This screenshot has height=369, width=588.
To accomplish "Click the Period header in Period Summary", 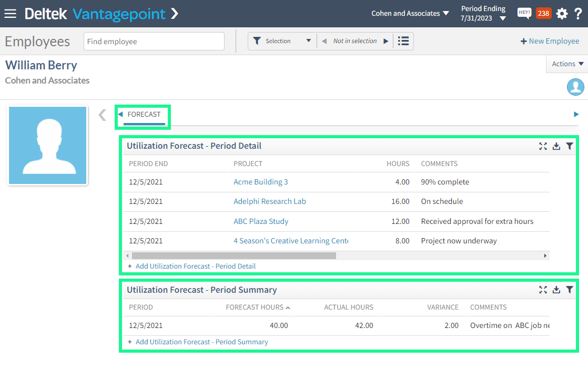I will (141, 307).
